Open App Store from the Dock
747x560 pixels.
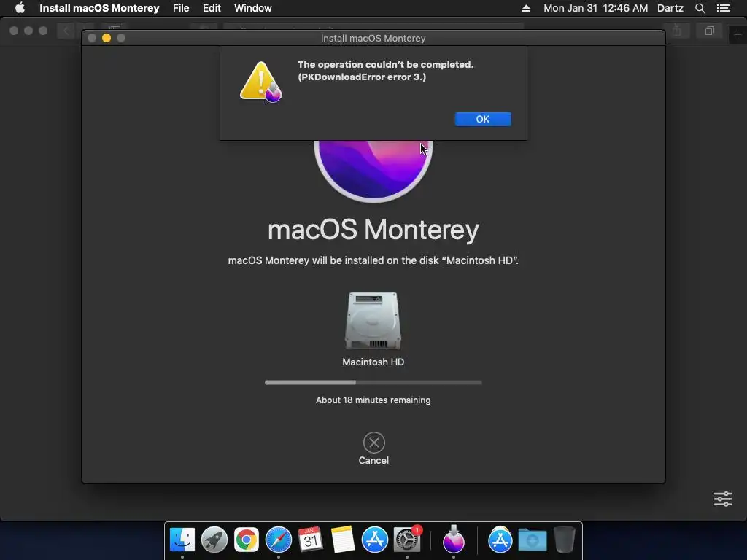tap(374, 540)
